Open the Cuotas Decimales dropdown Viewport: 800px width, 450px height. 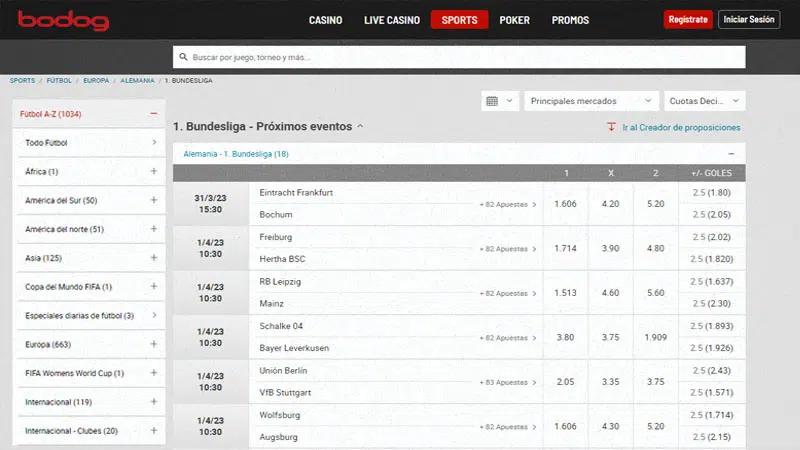tap(705, 101)
